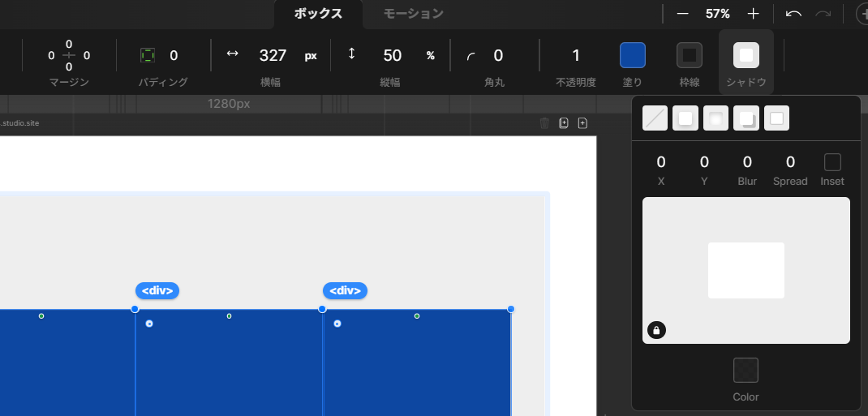The height and width of the screenshot is (416, 868).
Task: Select the second shadow preset
Action: [x=685, y=118]
